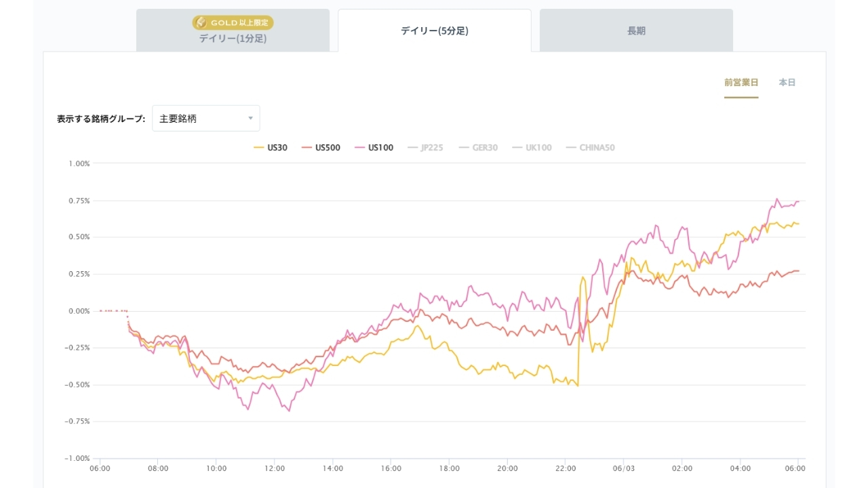Viewport: 868px width, 488px height.
Task: Toggle US500 series in legend
Action: click(321, 148)
